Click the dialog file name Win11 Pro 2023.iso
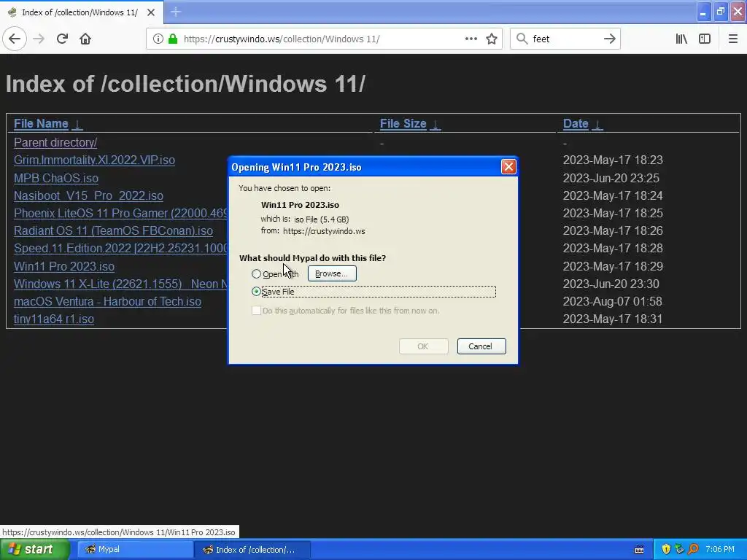The width and height of the screenshot is (747, 560). tap(300, 205)
